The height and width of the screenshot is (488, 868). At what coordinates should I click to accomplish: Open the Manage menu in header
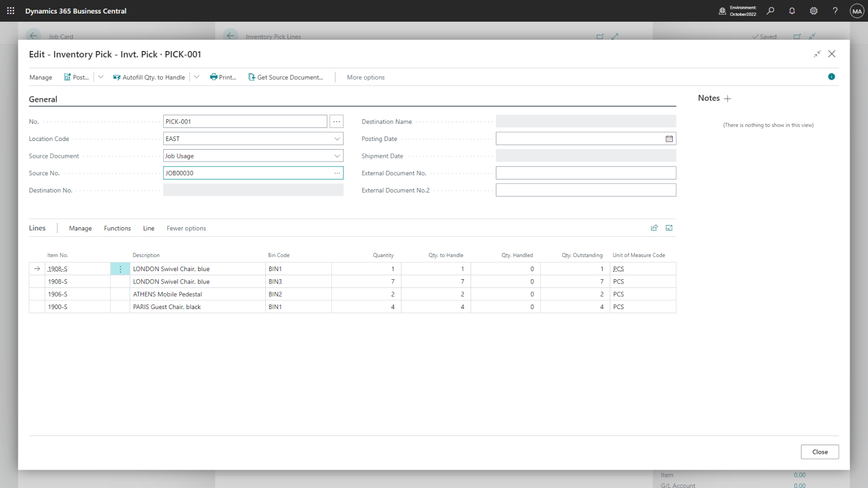[41, 78]
